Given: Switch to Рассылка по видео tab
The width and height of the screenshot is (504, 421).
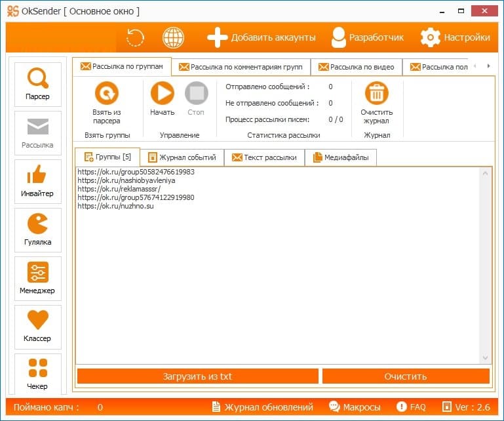Looking at the screenshot, I should pos(356,67).
